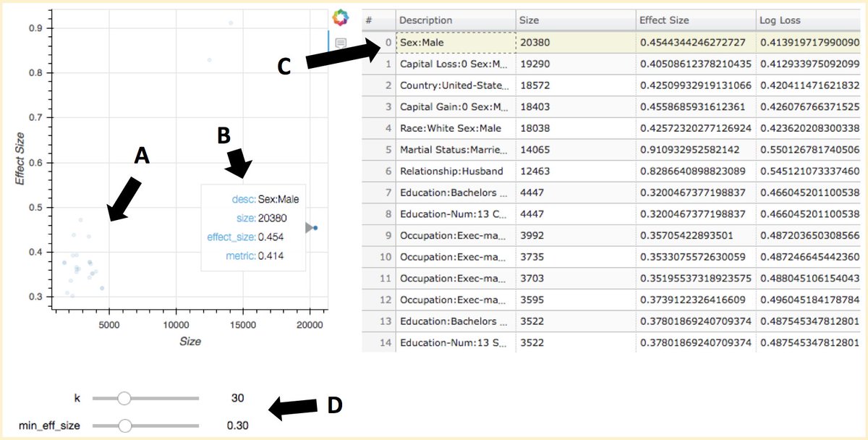
Task: Select the Race:White Sex:Male row
Action: click(x=611, y=128)
